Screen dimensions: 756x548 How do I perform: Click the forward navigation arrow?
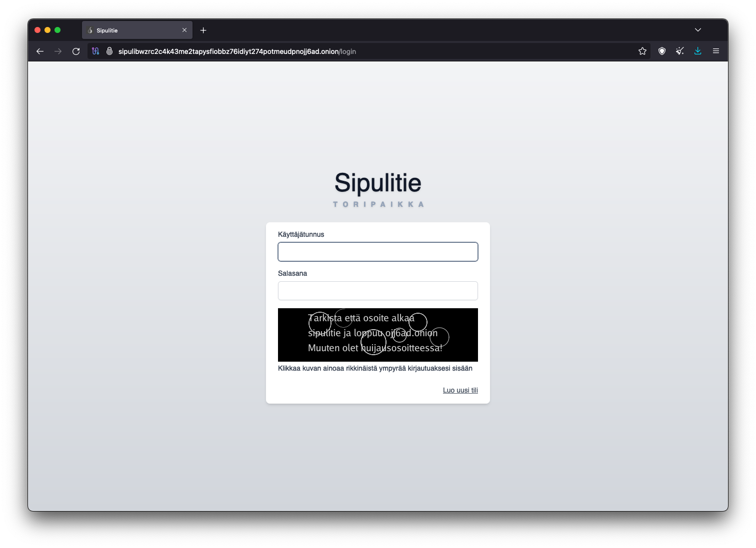point(58,51)
